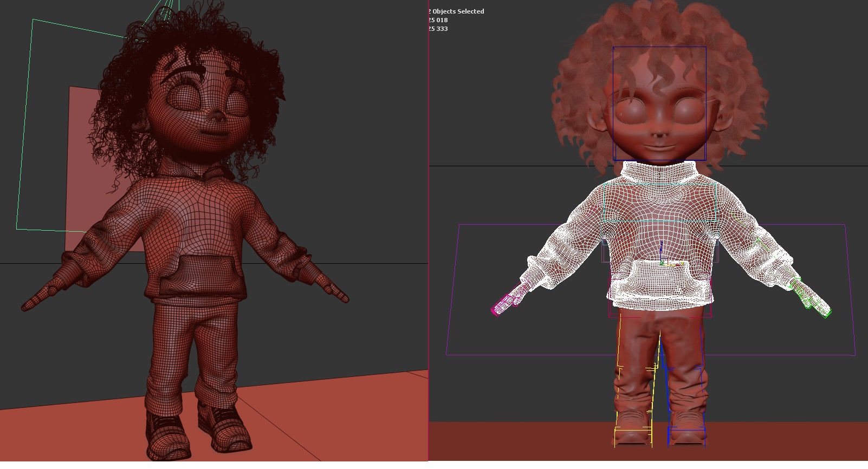The width and height of the screenshot is (868, 469).
Task: Click the "25 333" count readout
Action: pos(438,29)
